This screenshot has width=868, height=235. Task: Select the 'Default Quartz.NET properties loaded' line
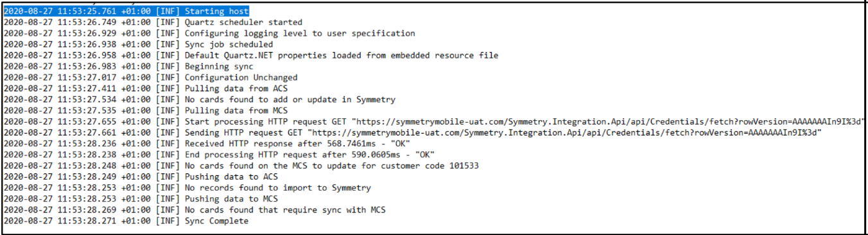click(251, 55)
